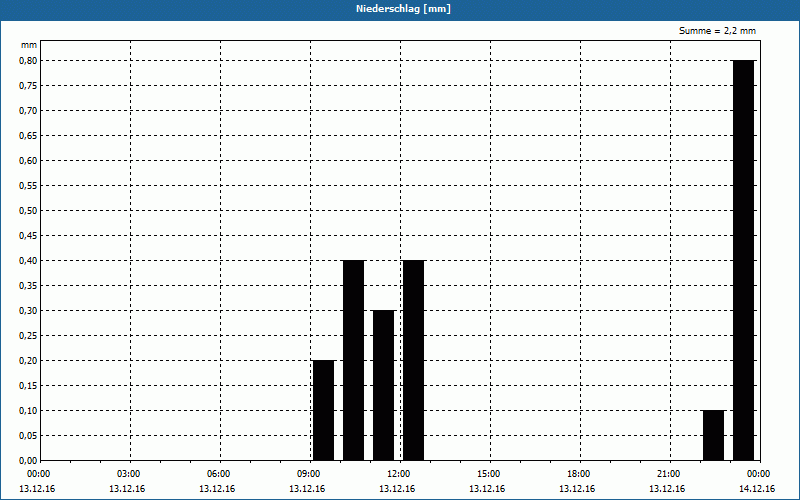
Task: Click the 0,80 mm bar before midnight
Action: (x=744, y=260)
